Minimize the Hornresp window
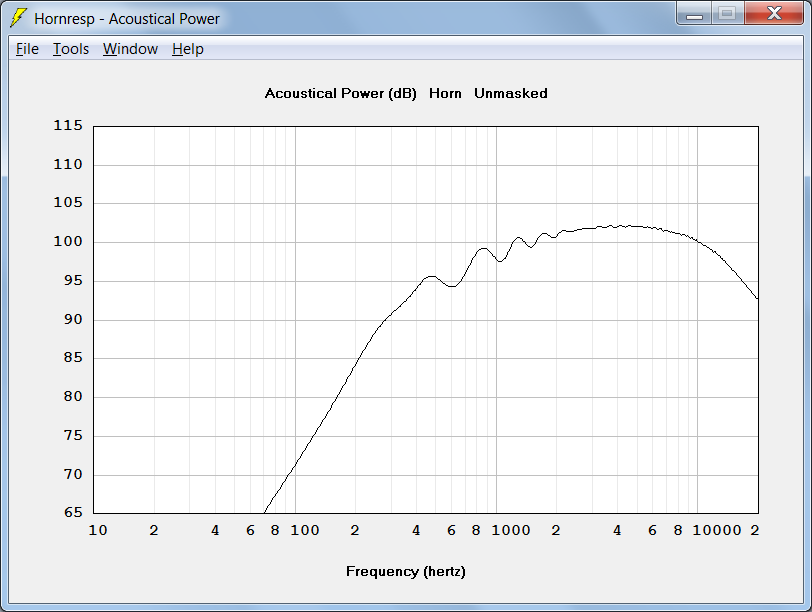 coord(694,14)
